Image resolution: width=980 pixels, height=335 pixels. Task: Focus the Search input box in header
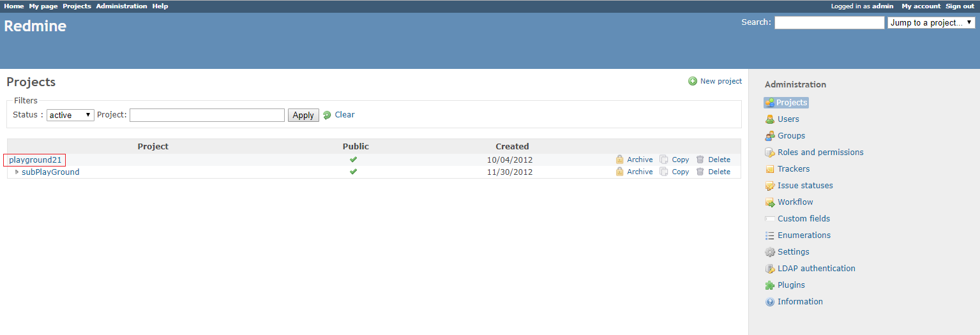[x=829, y=22]
